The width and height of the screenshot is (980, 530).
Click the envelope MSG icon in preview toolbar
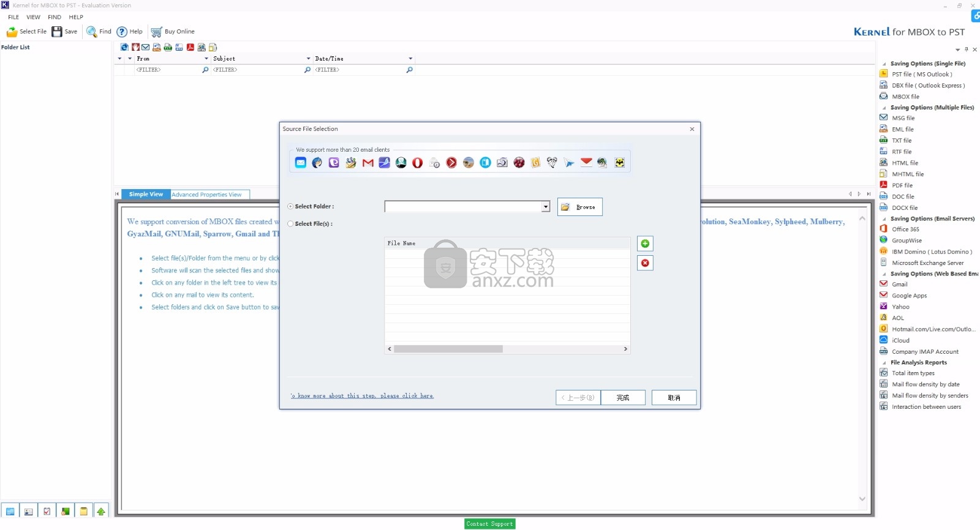pyautogui.click(x=145, y=47)
